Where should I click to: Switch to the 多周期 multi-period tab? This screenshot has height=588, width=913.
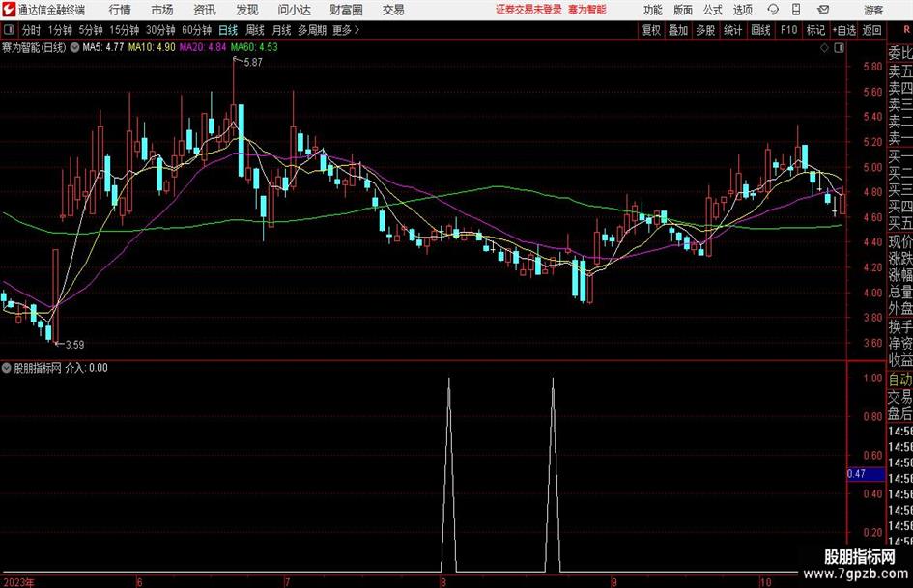pyautogui.click(x=312, y=30)
